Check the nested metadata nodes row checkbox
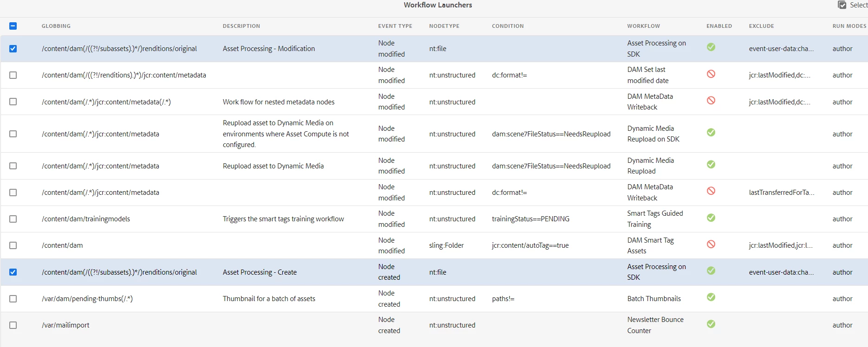Image resolution: width=868 pixels, height=347 pixels. [13, 102]
